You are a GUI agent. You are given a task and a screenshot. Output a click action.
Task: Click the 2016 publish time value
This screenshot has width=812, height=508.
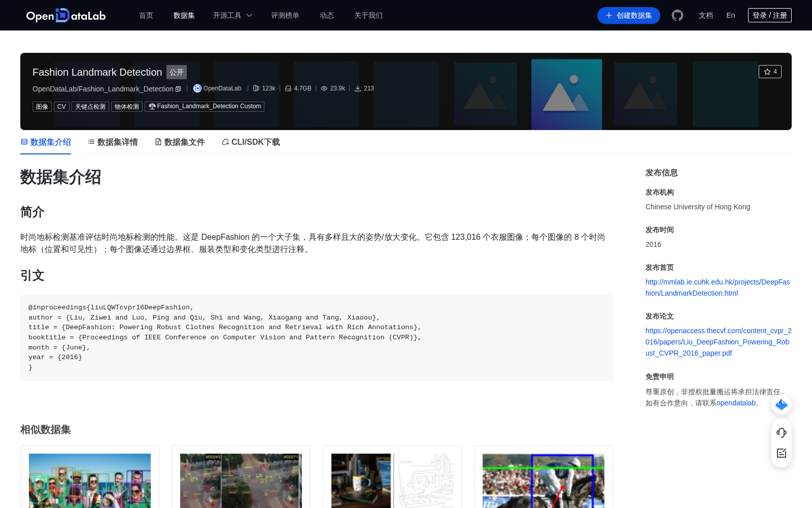click(653, 244)
